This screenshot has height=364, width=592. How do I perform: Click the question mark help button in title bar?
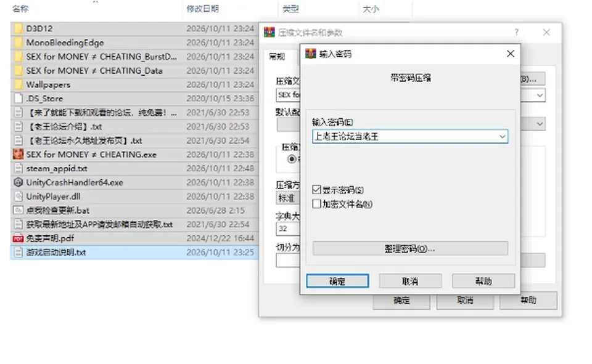pos(516,33)
